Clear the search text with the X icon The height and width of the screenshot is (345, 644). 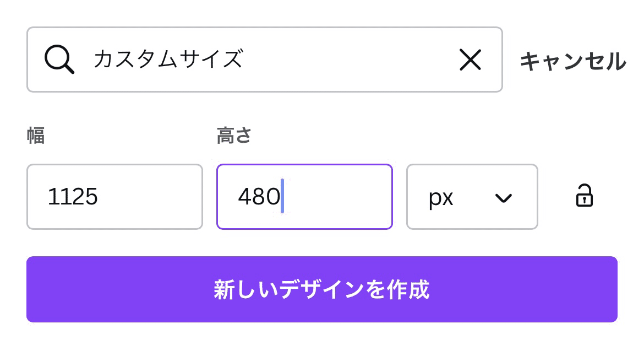(x=470, y=60)
